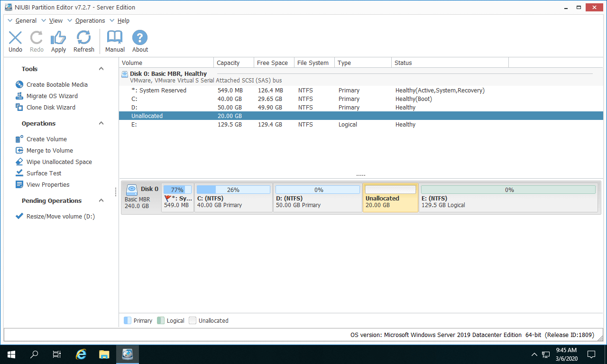Click Create Volume in Operations
Screen dimensions: 607x364
click(46, 139)
